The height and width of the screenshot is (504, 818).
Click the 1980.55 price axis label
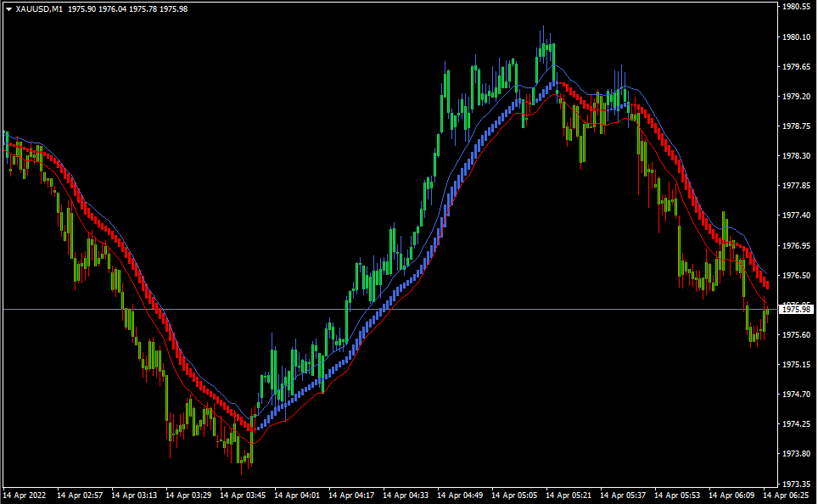click(795, 7)
